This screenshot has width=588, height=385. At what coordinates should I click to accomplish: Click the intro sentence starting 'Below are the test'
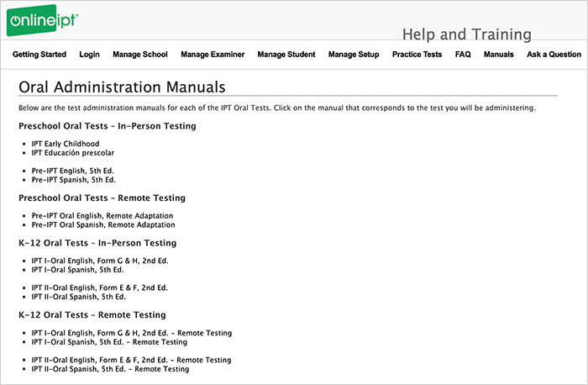click(277, 108)
